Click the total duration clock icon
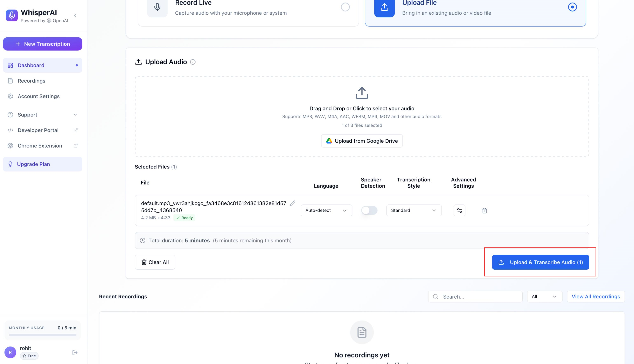634x364 pixels. coord(142,240)
